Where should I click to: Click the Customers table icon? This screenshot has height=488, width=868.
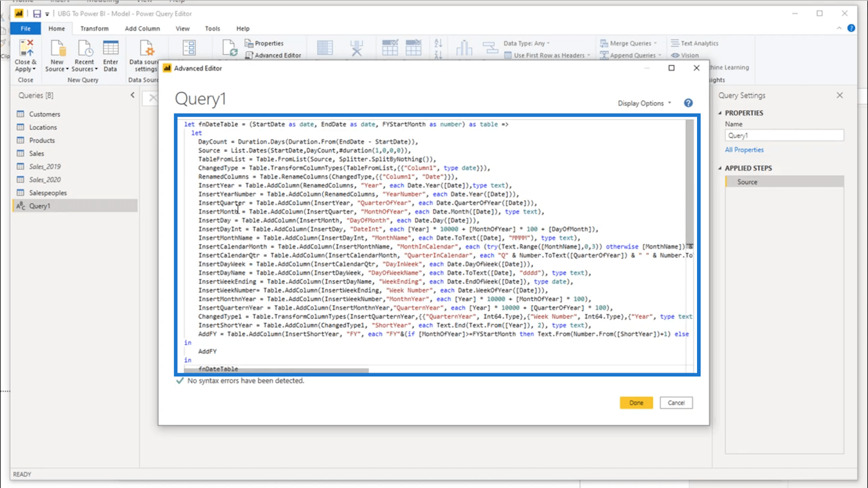21,114
